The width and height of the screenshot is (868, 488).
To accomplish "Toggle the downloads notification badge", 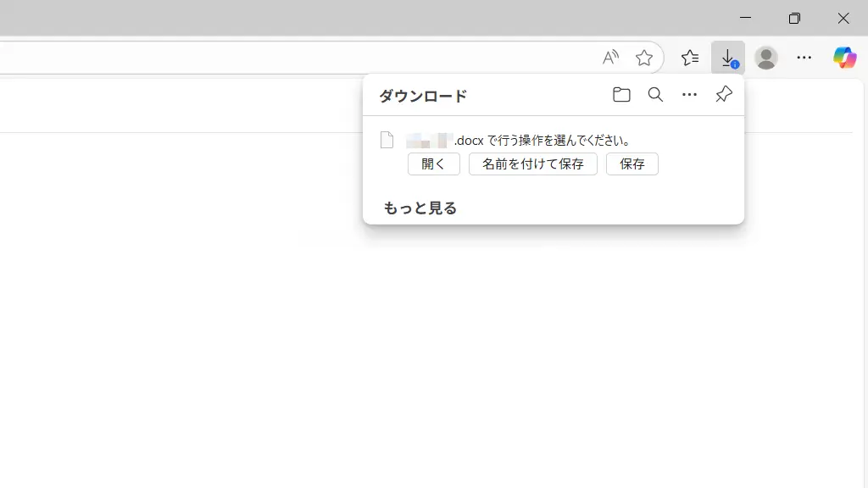I will pyautogui.click(x=734, y=64).
